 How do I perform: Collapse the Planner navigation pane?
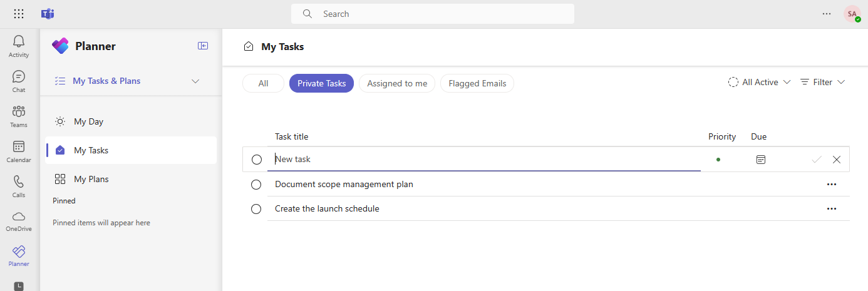pos(203,46)
